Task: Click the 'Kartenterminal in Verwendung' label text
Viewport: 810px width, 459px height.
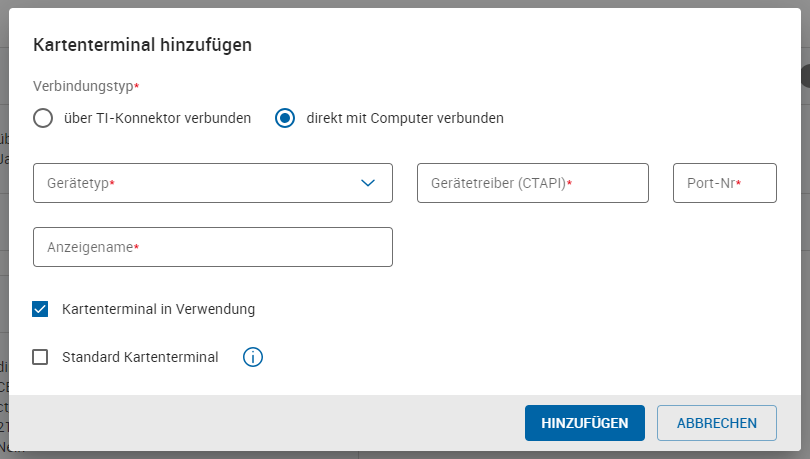Action: tap(158, 309)
